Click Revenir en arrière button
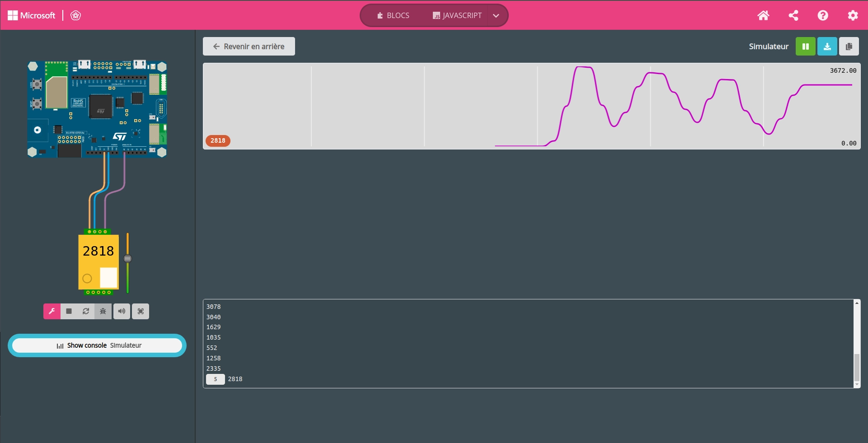 coord(249,47)
